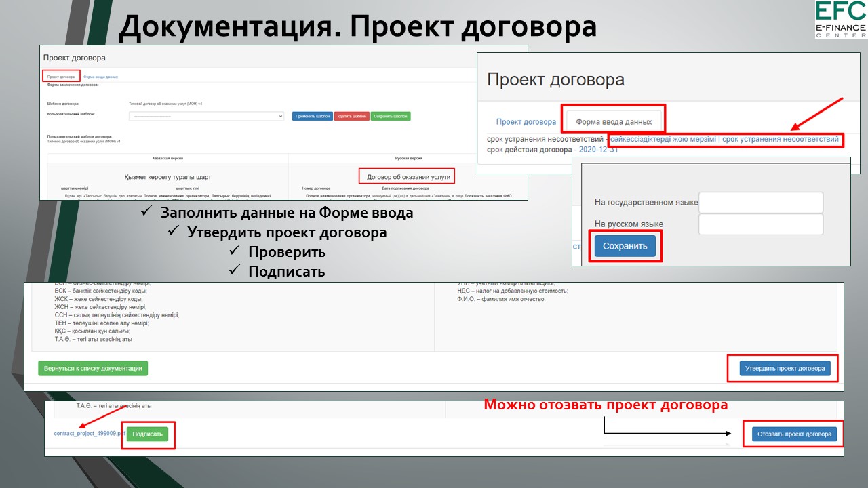Viewport: 868px width, 488px height.
Task: Open the пользовательский шаблон dropdown
Action: click(206, 116)
